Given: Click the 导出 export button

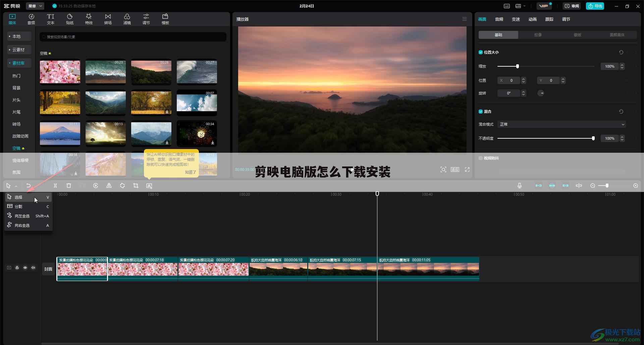Looking at the screenshot, I should point(595,6).
